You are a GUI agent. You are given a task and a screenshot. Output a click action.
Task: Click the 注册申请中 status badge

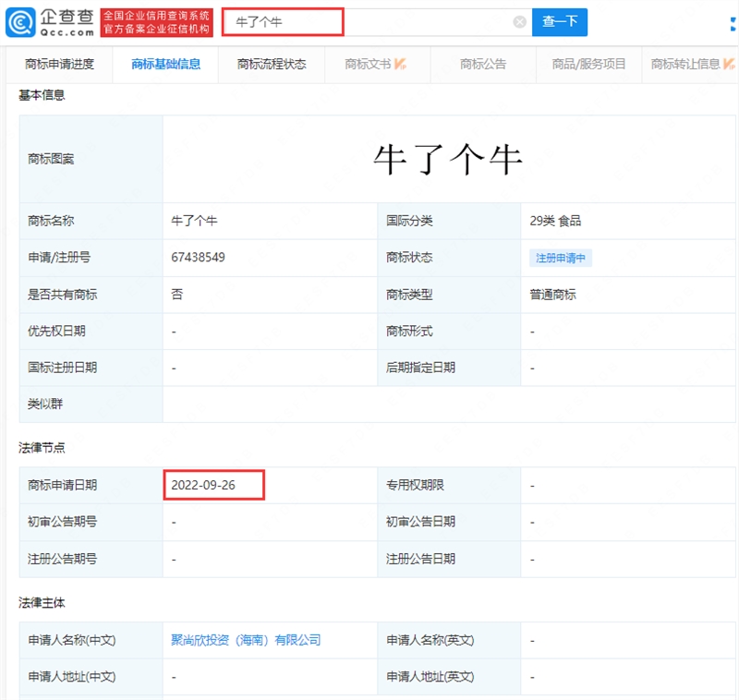point(561,258)
